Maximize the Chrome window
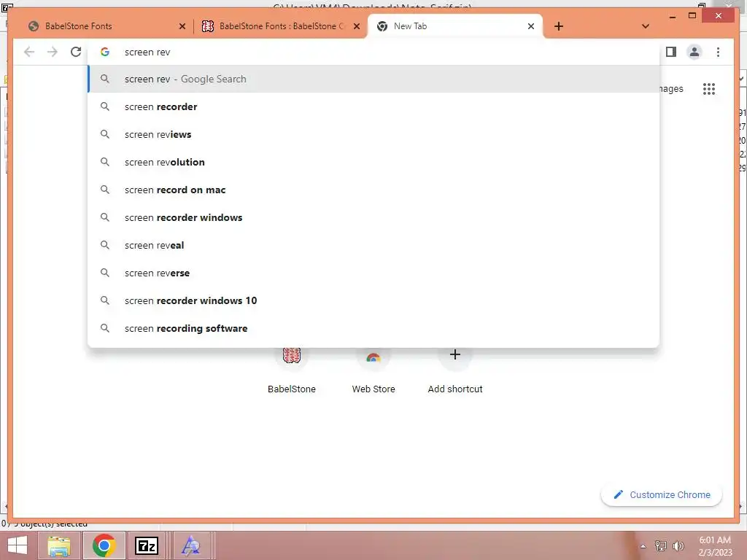The width and height of the screenshot is (747, 560). [692, 16]
